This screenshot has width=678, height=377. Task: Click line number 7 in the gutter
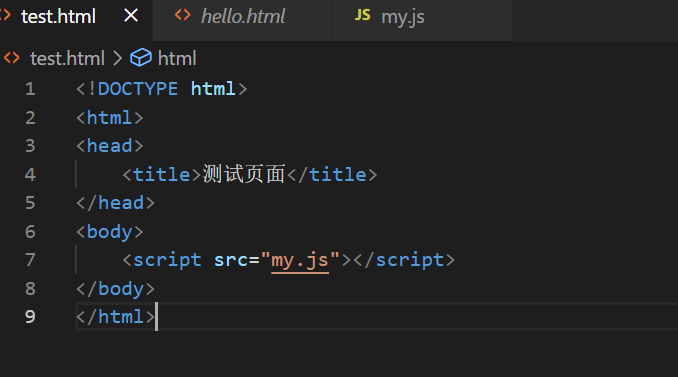pos(30,260)
